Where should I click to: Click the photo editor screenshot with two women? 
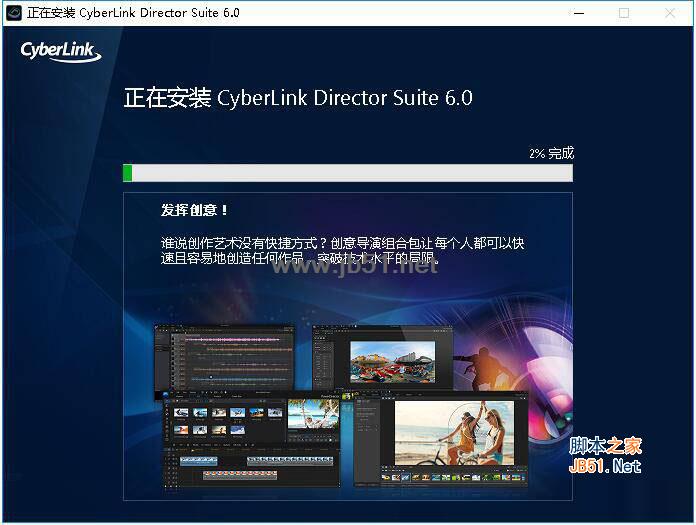(x=441, y=438)
